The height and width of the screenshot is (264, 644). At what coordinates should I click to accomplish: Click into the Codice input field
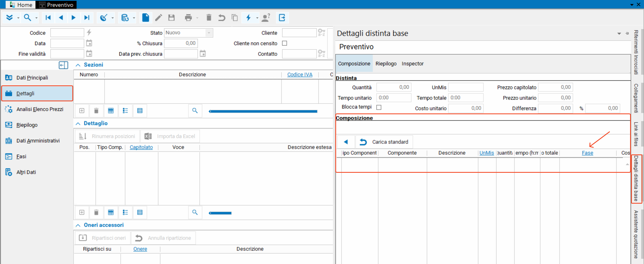pyautogui.click(x=67, y=32)
